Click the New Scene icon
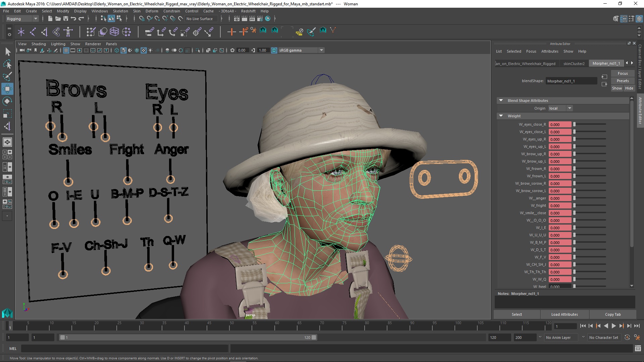644x362 pixels. 50,19
